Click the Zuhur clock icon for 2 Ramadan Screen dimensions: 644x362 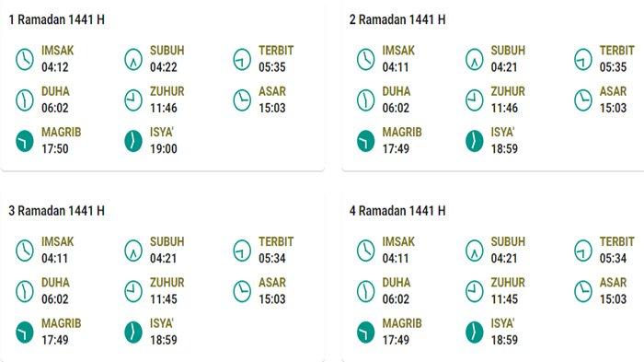[x=475, y=100]
